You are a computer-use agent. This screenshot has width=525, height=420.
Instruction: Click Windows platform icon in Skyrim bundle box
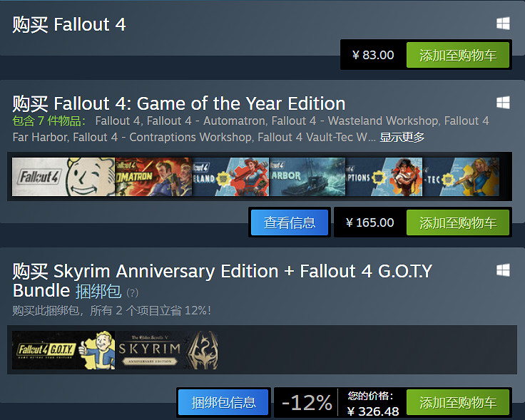503,270
